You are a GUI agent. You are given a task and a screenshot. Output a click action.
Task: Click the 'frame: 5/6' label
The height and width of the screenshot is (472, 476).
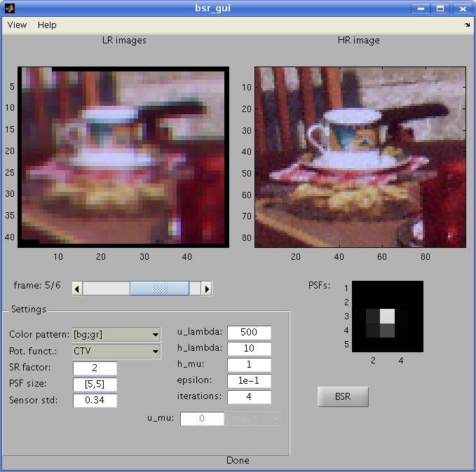pos(37,286)
